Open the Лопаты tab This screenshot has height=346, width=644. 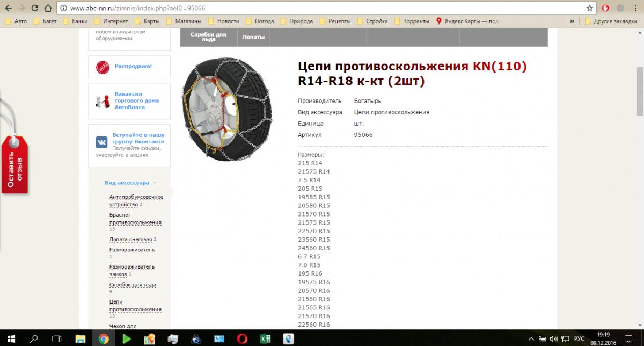tap(253, 37)
